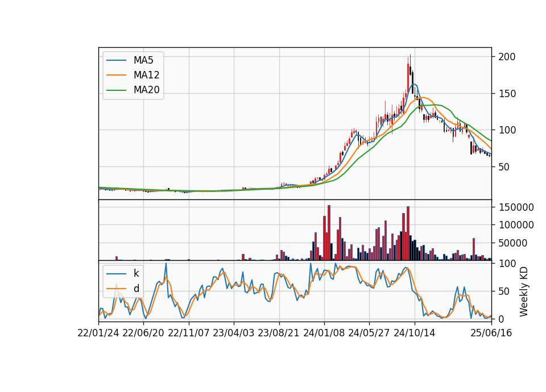The height and width of the screenshot is (392, 546).
Task: Click the 24/05/27 date label
Action: point(369,333)
